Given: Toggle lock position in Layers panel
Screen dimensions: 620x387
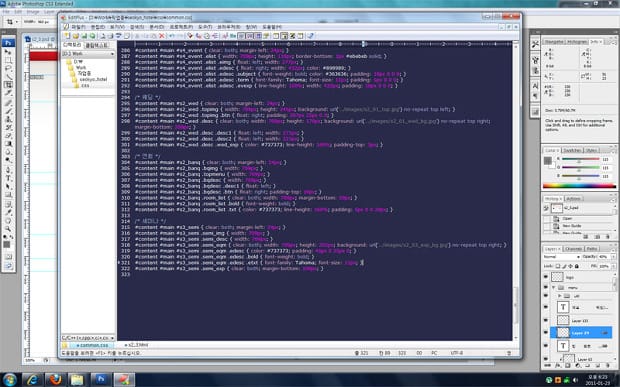Looking at the screenshot, I should pos(570,266).
